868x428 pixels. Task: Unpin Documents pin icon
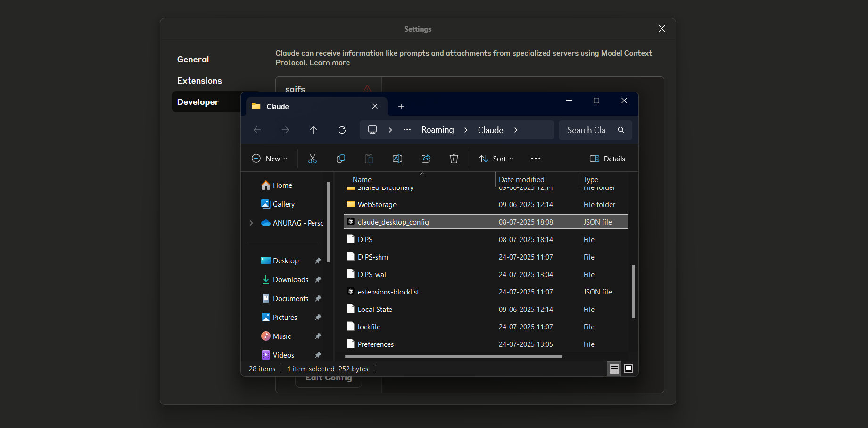[x=318, y=298]
